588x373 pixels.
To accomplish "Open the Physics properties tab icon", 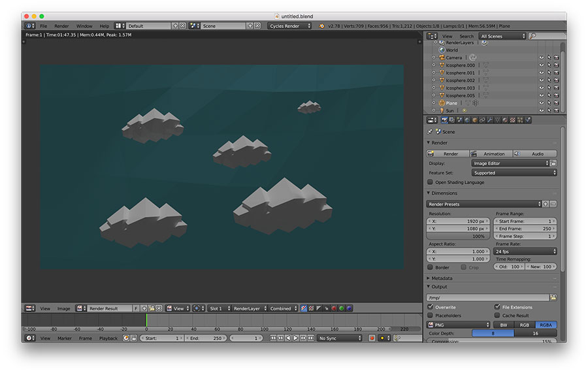I will (x=528, y=120).
